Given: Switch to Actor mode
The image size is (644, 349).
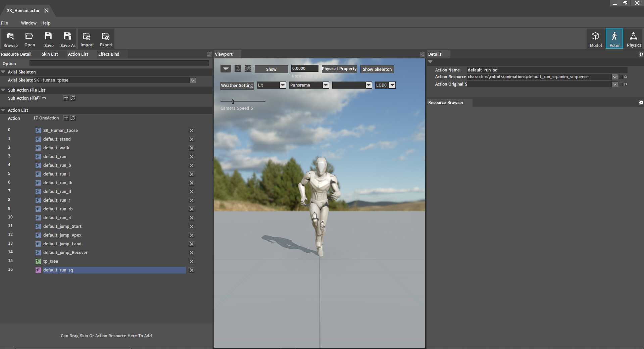Looking at the screenshot, I should (614, 39).
